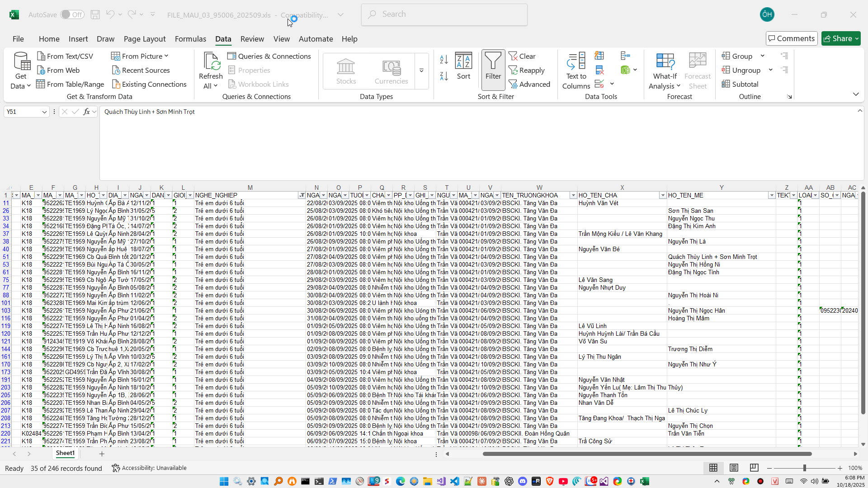868x488 pixels.
Task: Switch to Page Break Preview in status bar
Action: click(754, 468)
